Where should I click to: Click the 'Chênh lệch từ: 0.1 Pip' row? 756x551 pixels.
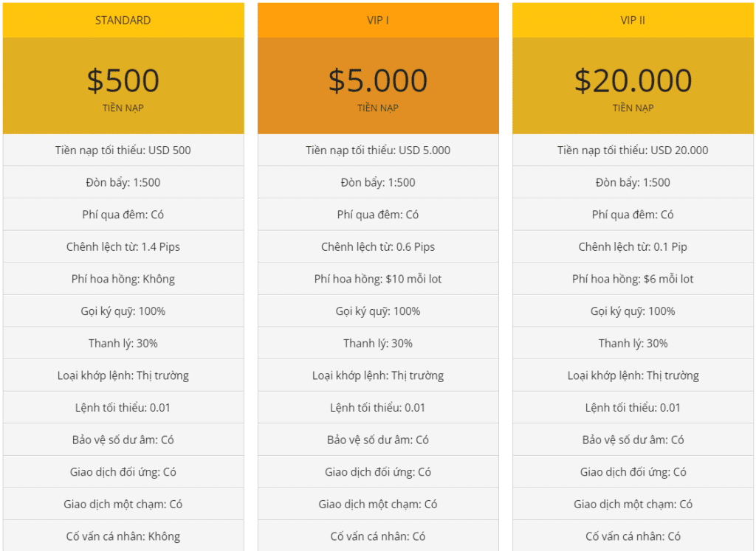click(633, 247)
